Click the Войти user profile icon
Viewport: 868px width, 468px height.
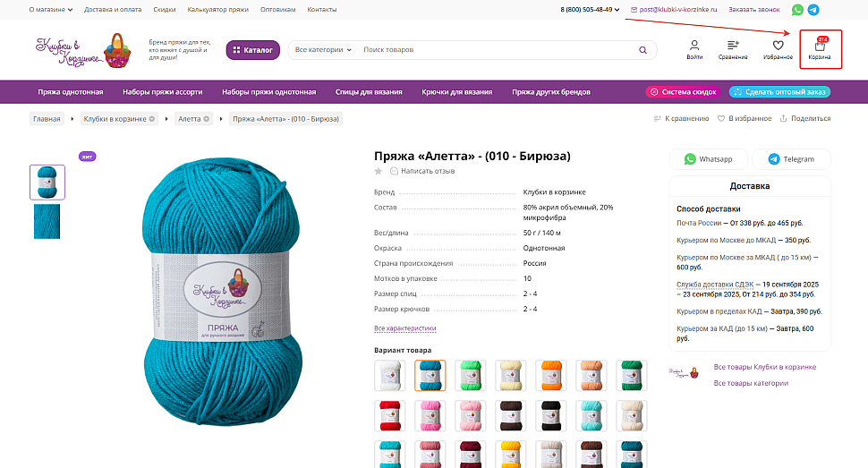click(x=694, y=45)
